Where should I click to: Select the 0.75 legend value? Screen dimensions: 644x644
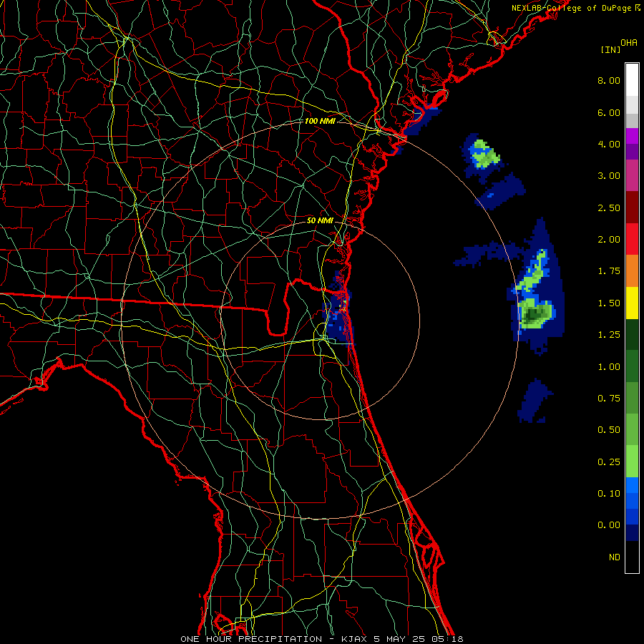click(x=609, y=399)
